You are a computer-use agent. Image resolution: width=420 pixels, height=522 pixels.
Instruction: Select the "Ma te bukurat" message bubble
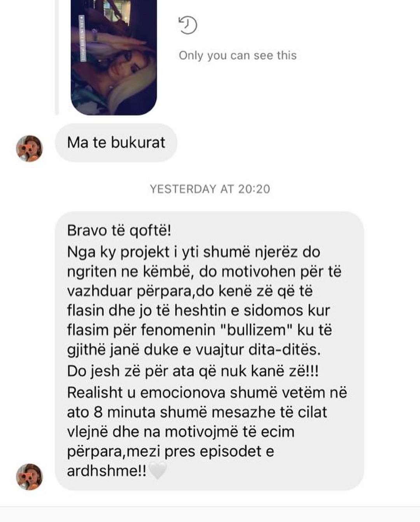(x=116, y=143)
